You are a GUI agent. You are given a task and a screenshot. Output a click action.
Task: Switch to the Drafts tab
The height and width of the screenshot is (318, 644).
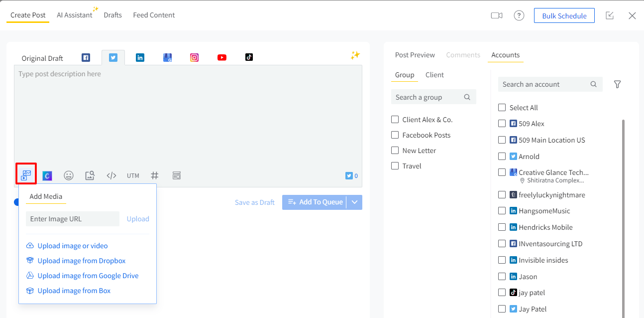point(112,15)
